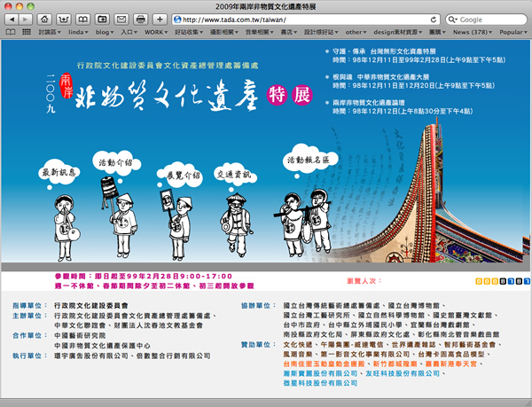Click sponsor 嘉義新港奉天宮
Viewport: 532px width, 407px height.
click(x=451, y=364)
